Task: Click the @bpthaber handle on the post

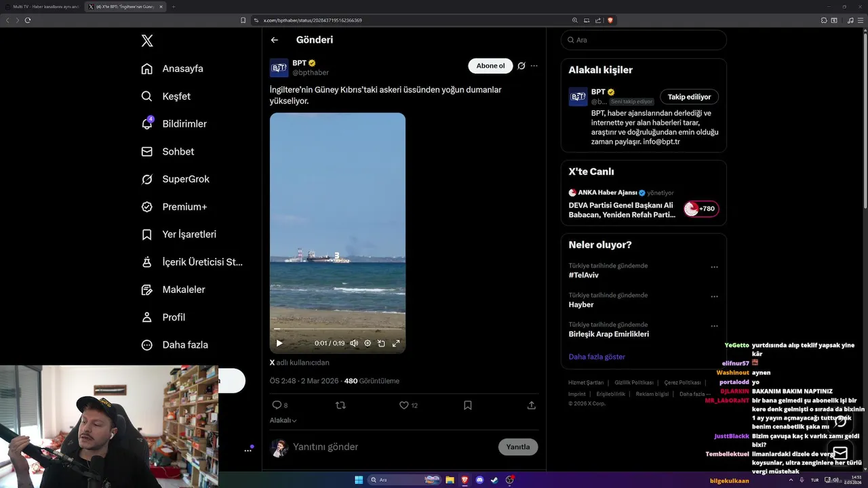Action: (311, 73)
